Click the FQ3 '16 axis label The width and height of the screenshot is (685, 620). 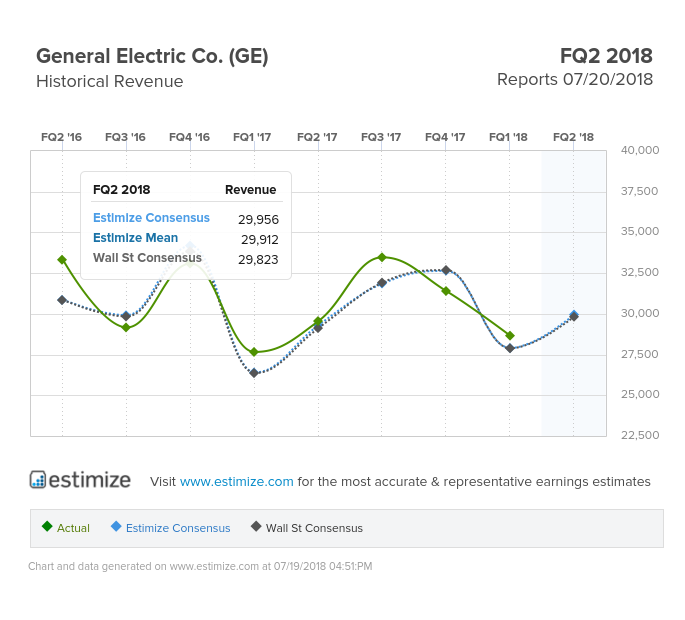125,137
